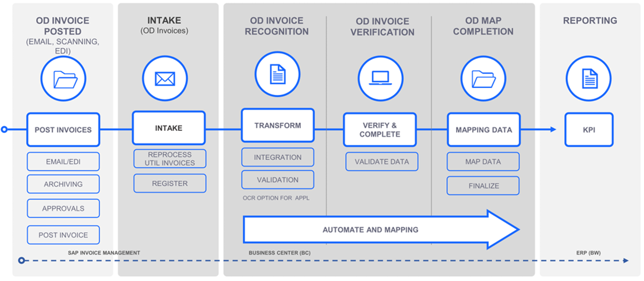644x281 pixels.
Task: Click the ERP (BW) label
Action: (588, 253)
